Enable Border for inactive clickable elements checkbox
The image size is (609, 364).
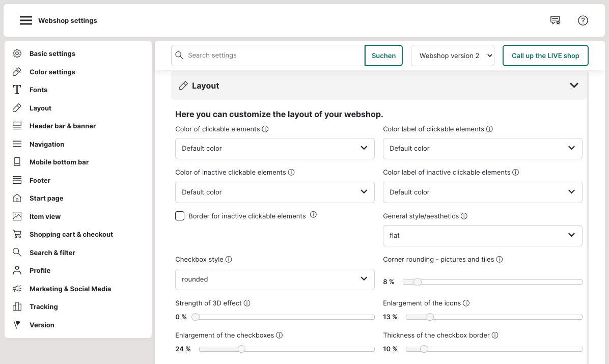[x=180, y=216]
